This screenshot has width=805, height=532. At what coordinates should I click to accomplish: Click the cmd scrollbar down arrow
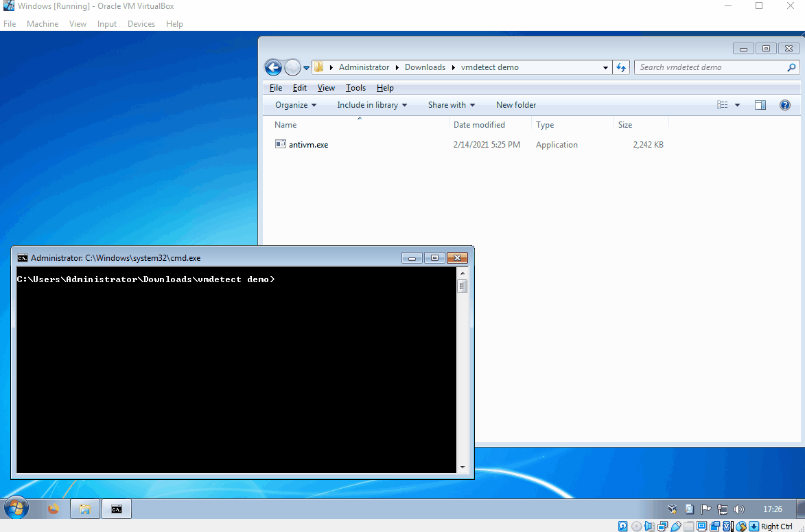[x=463, y=467]
